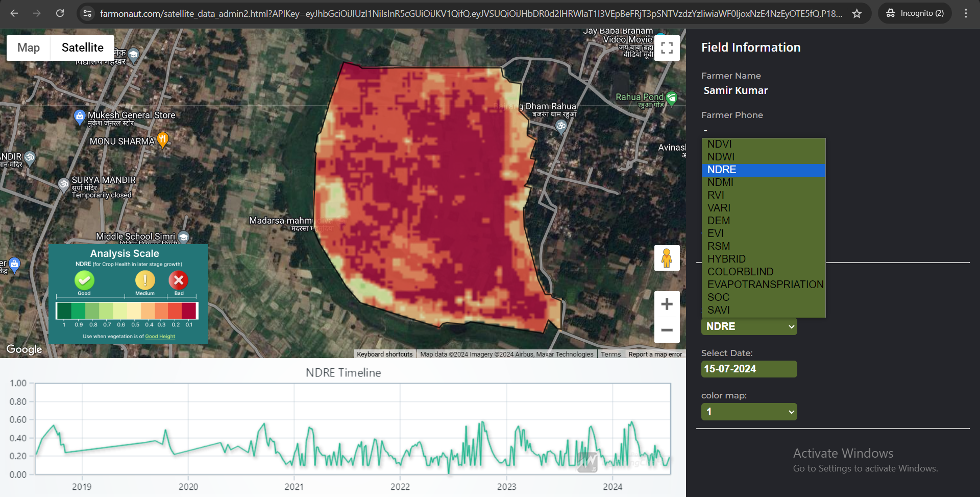Reload the Farmonaut page

[60, 13]
